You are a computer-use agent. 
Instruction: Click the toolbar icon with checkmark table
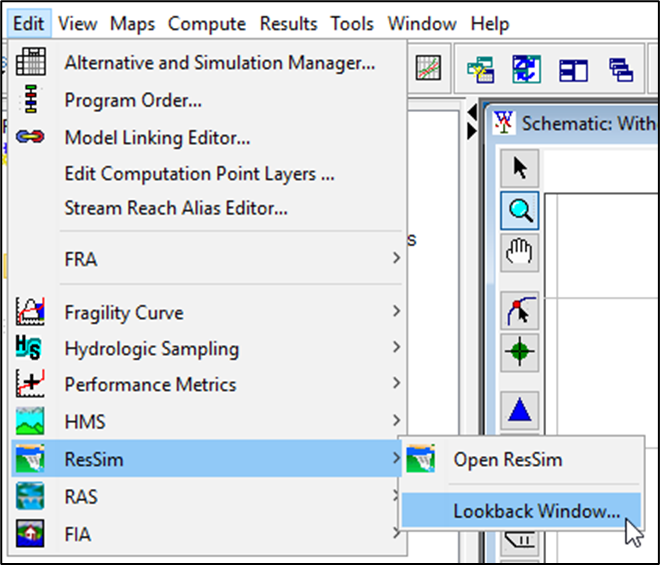480,69
